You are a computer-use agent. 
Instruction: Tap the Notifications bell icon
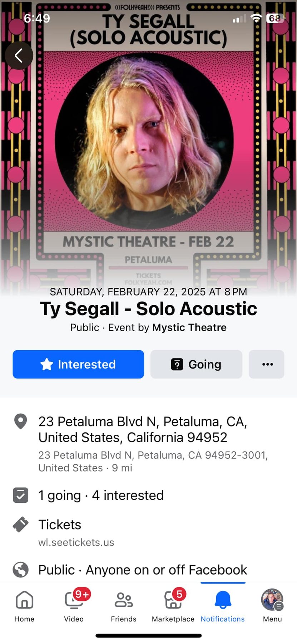coord(223,600)
